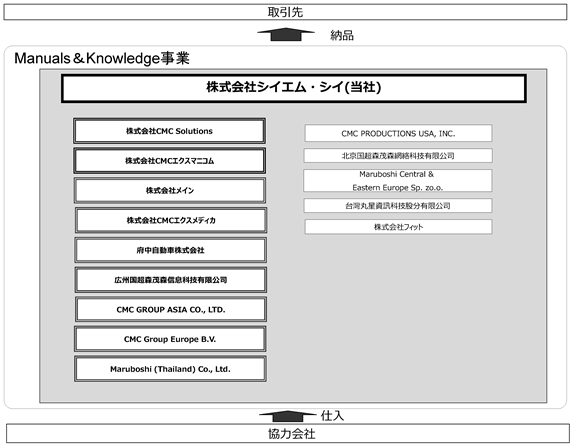
Task: Select the 台湾丸星資訊科技股分有限公司 box
Action: click(x=398, y=205)
